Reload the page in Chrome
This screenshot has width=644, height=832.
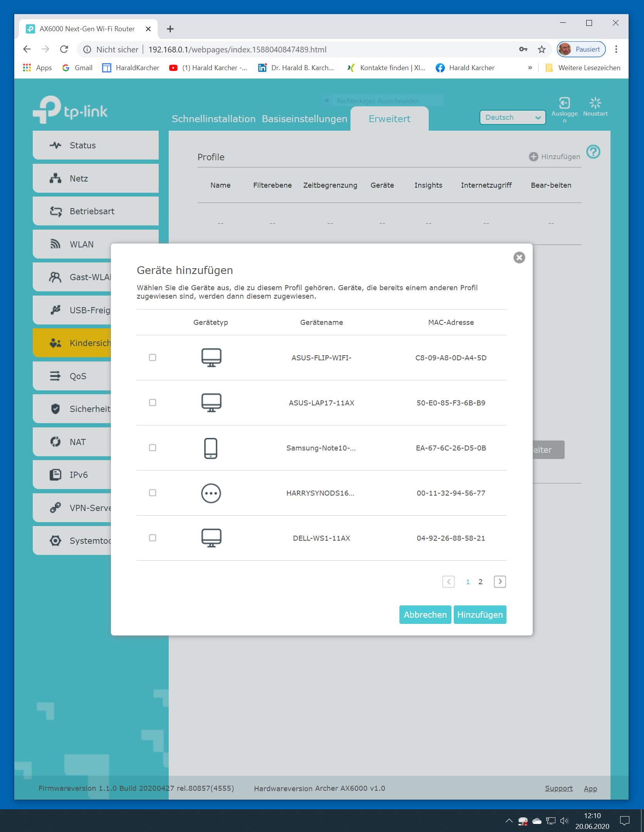pos(64,49)
